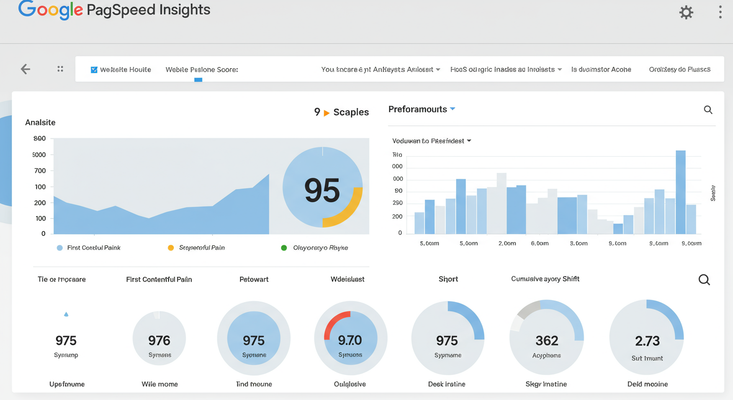Click the orange legend dot
The height and width of the screenshot is (400, 733).
pos(171,248)
